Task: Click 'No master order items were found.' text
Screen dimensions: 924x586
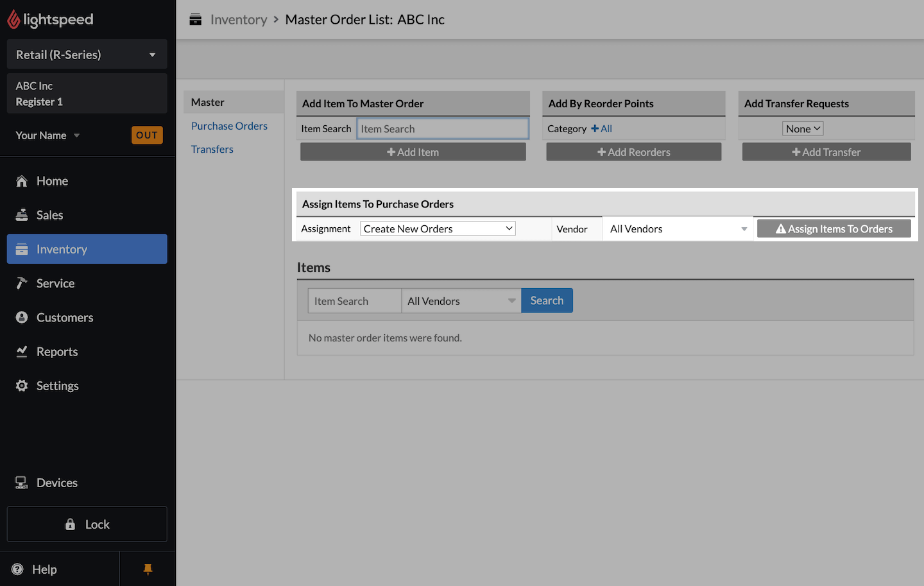Action: pyautogui.click(x=385, y=338)
